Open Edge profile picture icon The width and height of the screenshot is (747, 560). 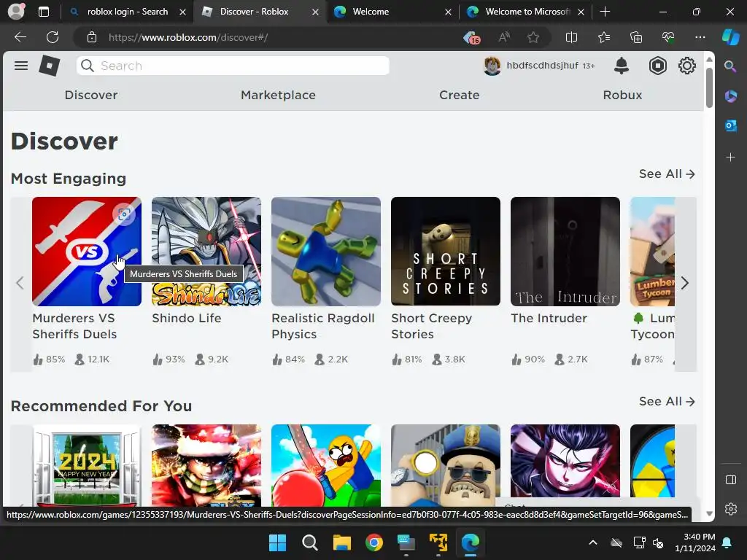pos(16,12)
